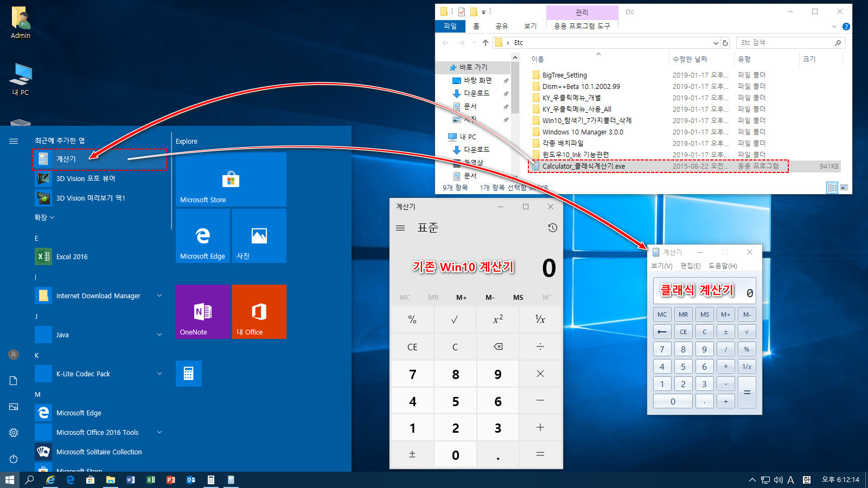Expand Microsoft Office 2016 Tools folder
This screenshot has height=488, width=868.
tap(159, 432)
